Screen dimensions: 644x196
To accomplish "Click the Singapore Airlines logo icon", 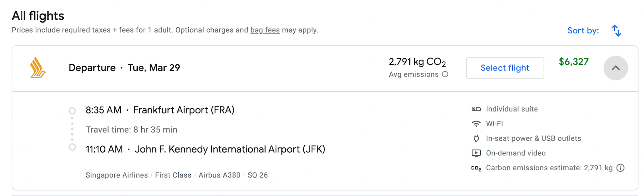I will [38, 68].
